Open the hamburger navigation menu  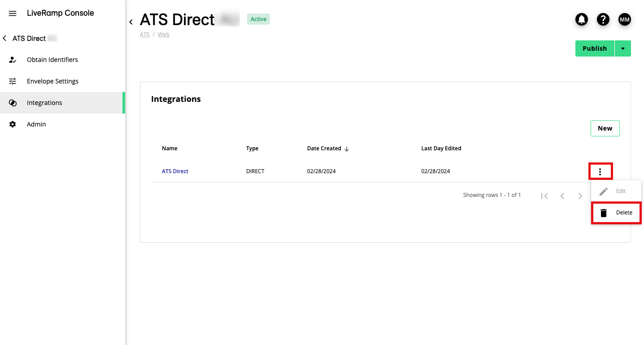click(x=13, y=13)
